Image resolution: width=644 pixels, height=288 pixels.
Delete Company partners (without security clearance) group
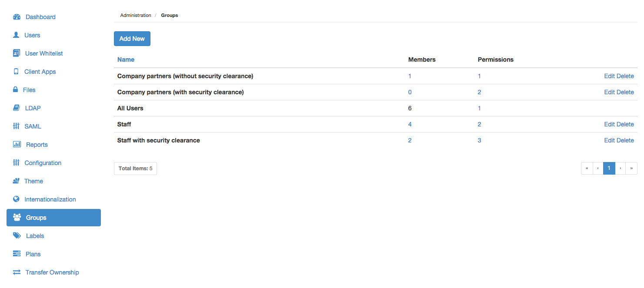point(626,76)
